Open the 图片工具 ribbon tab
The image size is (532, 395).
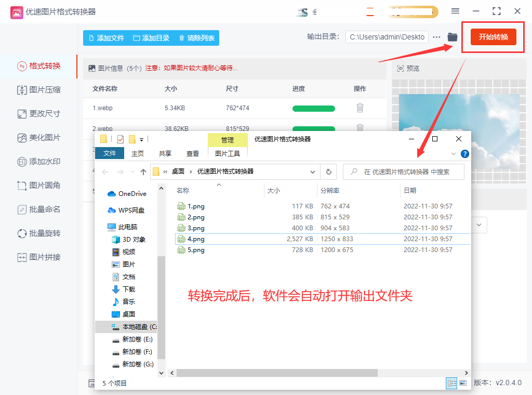(228, 153)
